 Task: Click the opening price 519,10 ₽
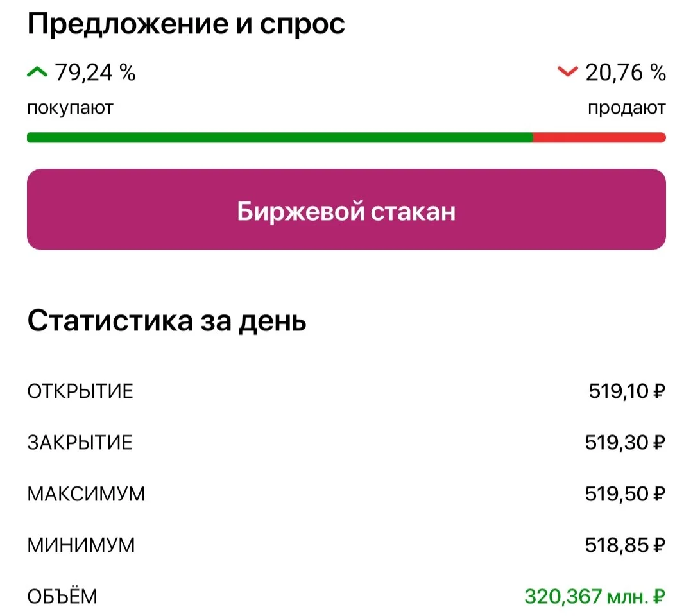tap(627, 391)
